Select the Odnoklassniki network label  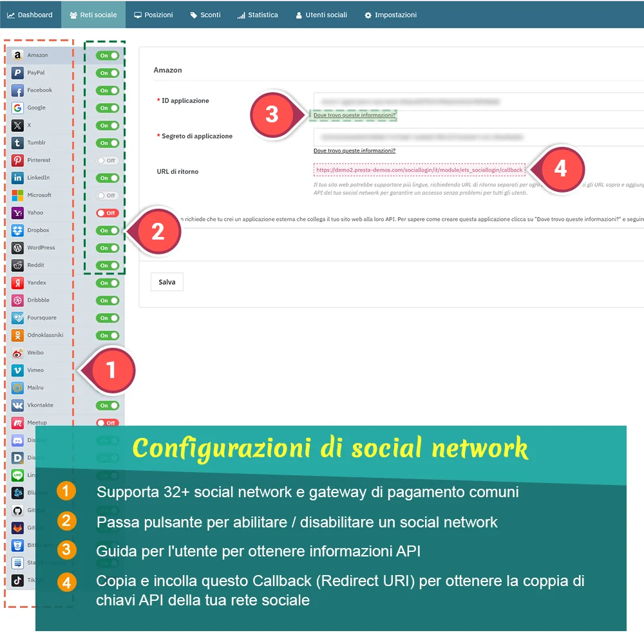pyautogui.click(x=45, y=335)
